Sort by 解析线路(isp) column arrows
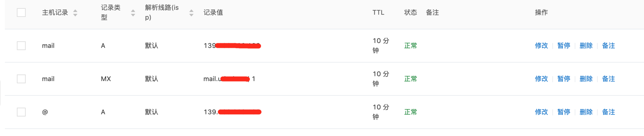Screen dimensions: 644x136 click(x=191, y=13)
